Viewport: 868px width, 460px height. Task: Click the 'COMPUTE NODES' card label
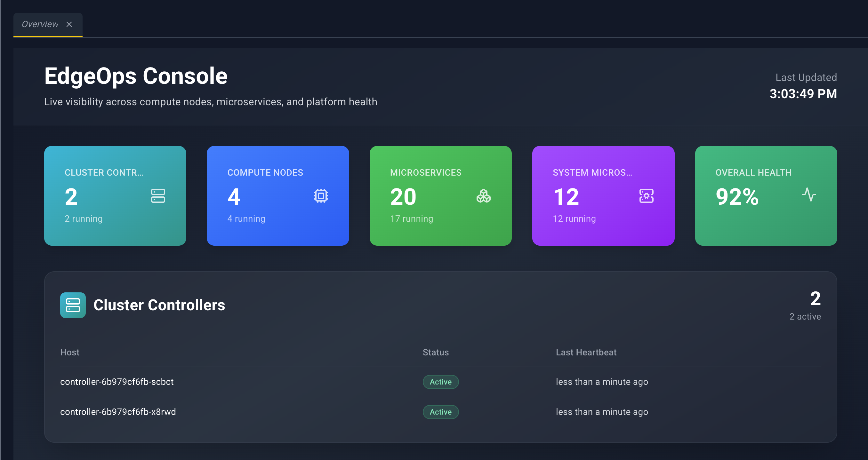coord(265,172)
